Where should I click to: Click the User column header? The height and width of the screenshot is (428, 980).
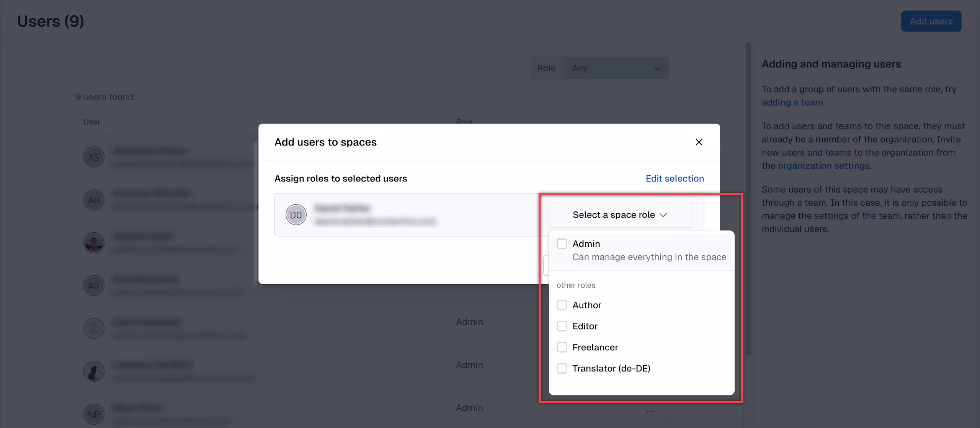click(92, 122)
